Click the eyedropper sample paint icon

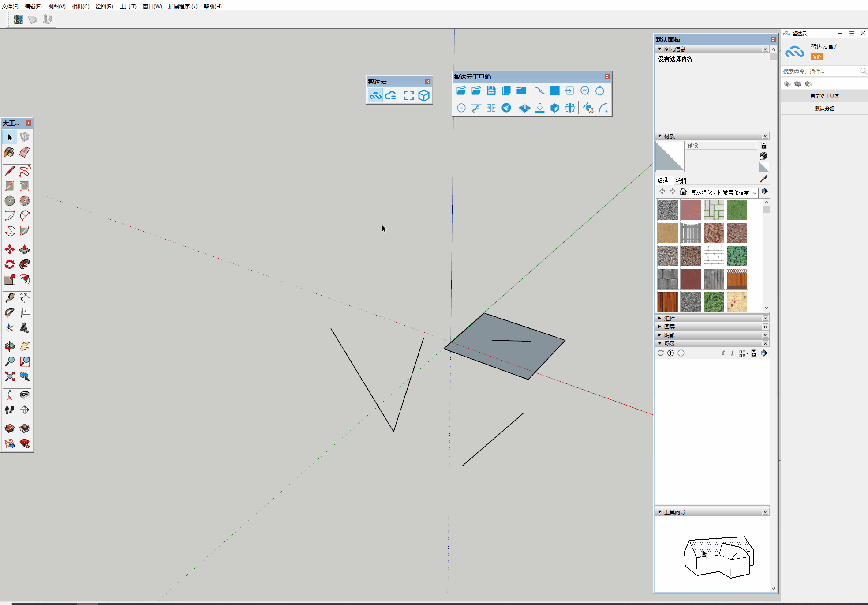764,179
